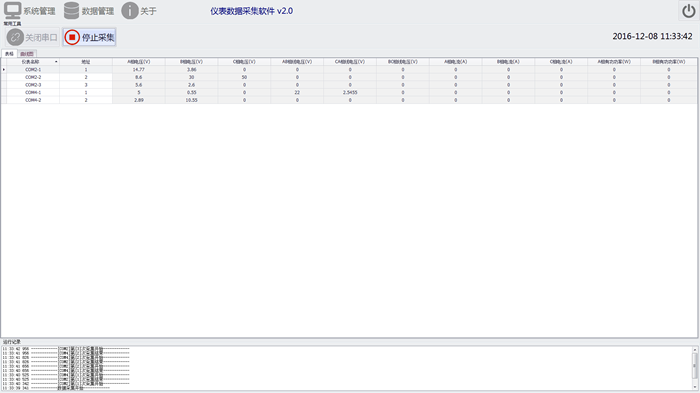Image resolution: width=700 pixels, height=393 pixels.
Task: Select the COM2-2 row name cell
Action: tap(33, 77)
